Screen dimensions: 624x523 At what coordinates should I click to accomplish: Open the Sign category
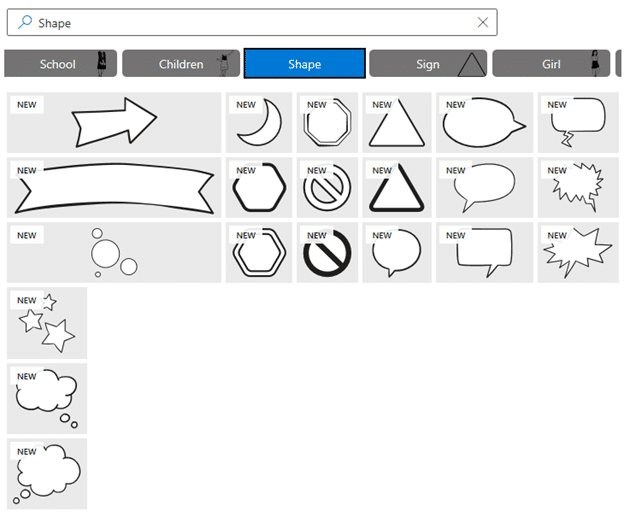[428, 64]
